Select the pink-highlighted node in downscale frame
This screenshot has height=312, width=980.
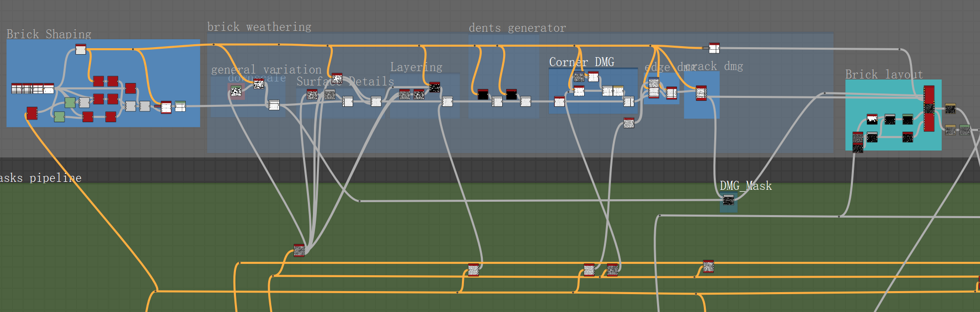[x=236, y=91]
